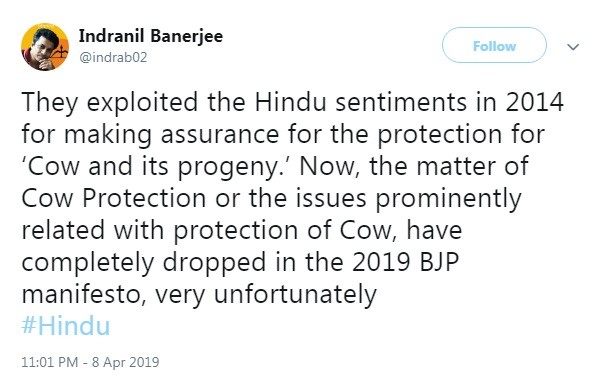The height and width of the screenshot is (380, 610).
Task: Click the year 2014 in the tweet
Action: pos(535,102)
